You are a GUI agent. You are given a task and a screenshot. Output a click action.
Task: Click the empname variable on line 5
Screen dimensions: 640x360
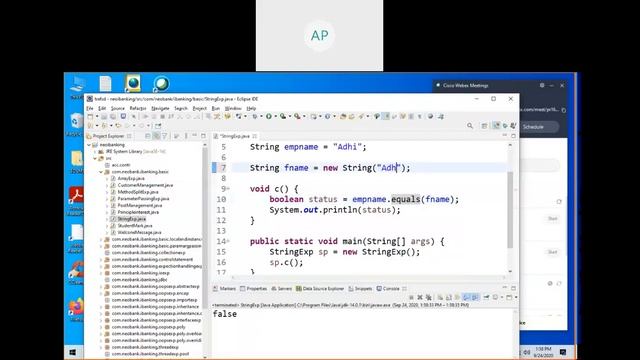tap(301, 147)
